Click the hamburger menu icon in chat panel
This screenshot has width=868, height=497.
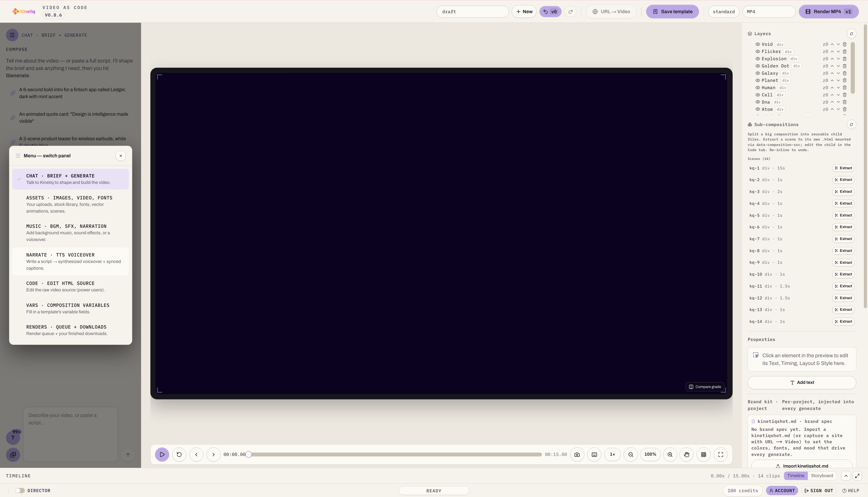coord(12,35)
